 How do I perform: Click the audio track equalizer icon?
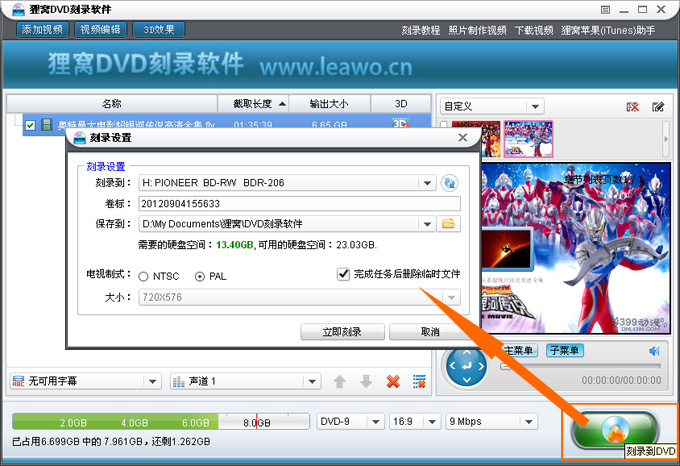(179, 381)
